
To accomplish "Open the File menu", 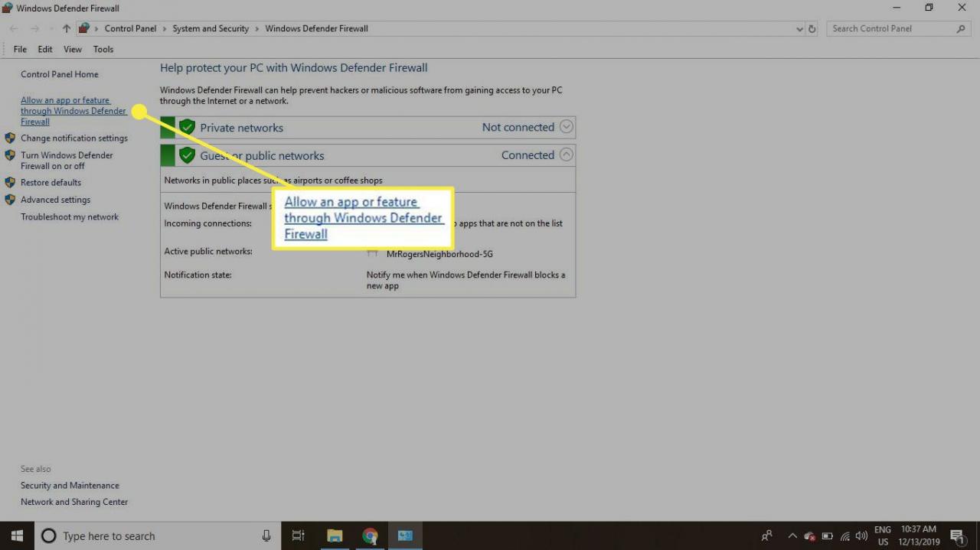I will pyautogui.click(x=20, y=49).
